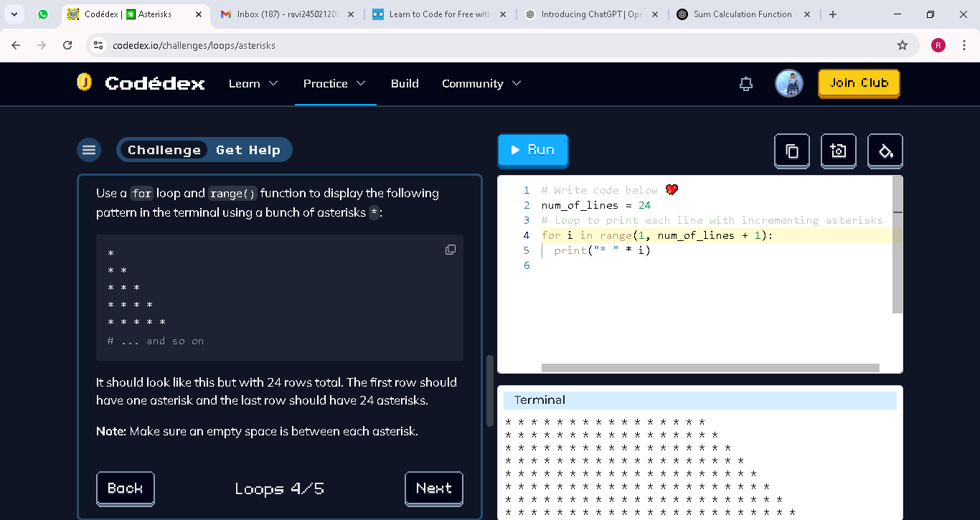Open the user profile avatar

789,83
